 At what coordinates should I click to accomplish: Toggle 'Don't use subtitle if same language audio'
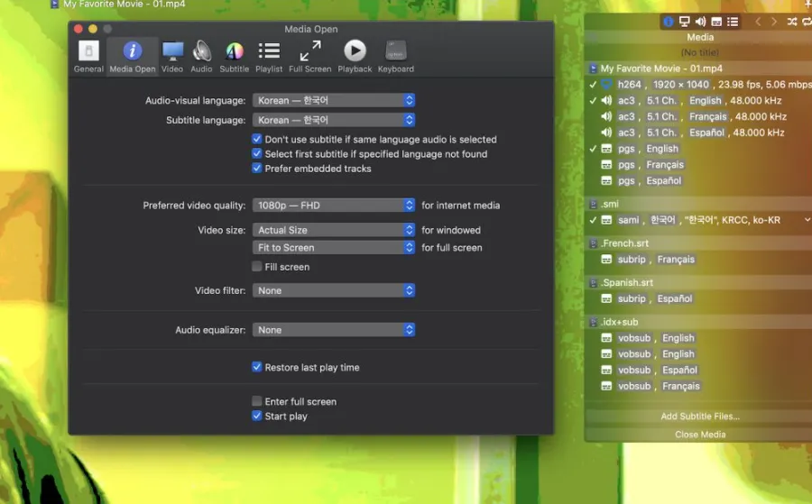pyautogui.click(x=257, y=139)
